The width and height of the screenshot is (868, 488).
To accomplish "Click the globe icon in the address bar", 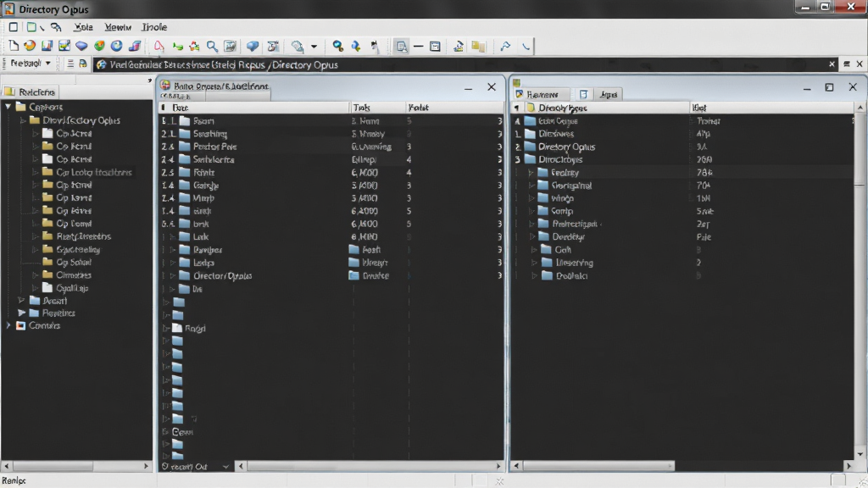I will [x=102, y=64].
